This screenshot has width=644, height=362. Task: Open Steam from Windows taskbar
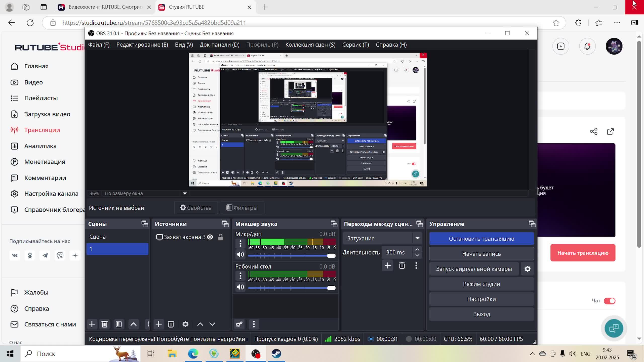(x=276, y=353)
